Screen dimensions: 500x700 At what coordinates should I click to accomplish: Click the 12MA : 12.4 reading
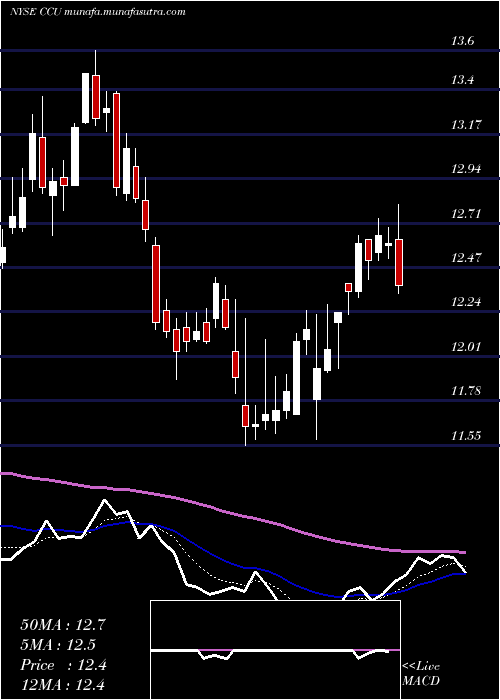click(x=62, y=684)
